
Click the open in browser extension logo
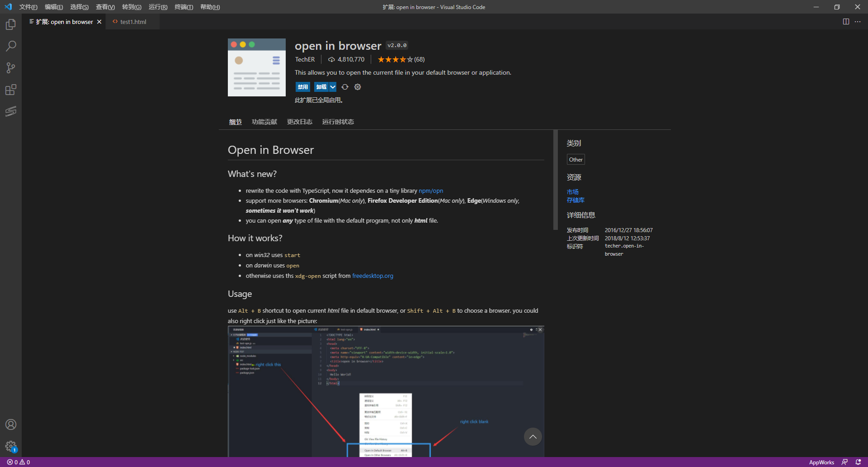coord(257,67)
